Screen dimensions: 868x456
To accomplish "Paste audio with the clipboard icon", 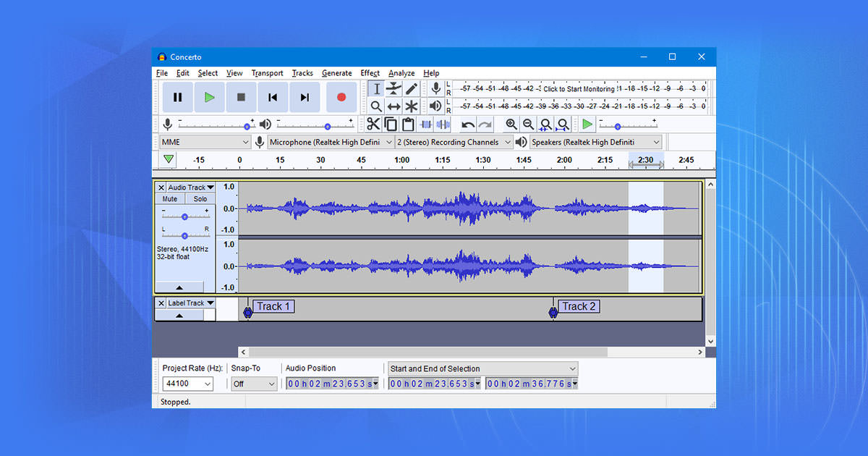I will point(408,124).
